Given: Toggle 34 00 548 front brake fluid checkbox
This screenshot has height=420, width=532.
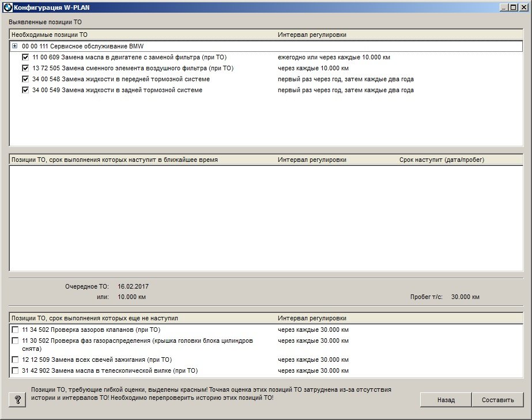Looking at the screenshot, I should pyautogui.click(x=25, y=79).
